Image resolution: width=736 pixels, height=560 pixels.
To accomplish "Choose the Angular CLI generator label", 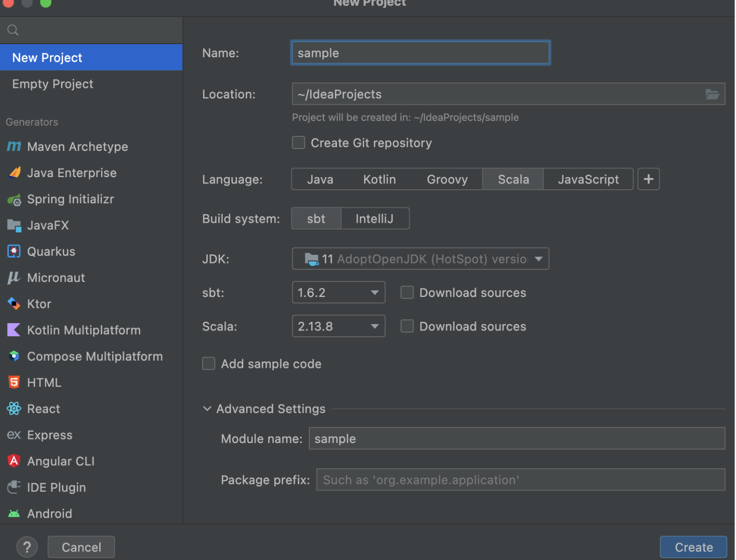I will click(x=61, y=461).
